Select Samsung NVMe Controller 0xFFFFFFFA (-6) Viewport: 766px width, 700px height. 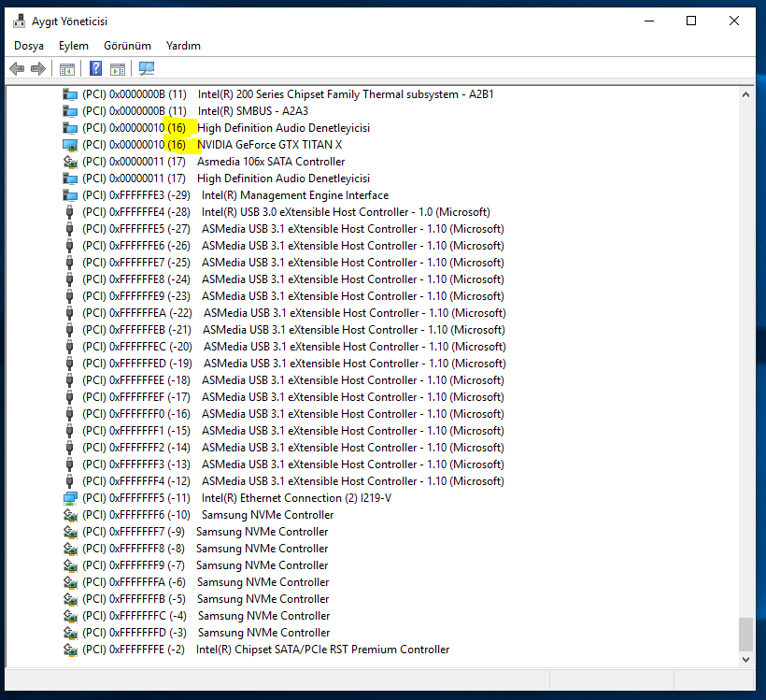coord(206,582)
